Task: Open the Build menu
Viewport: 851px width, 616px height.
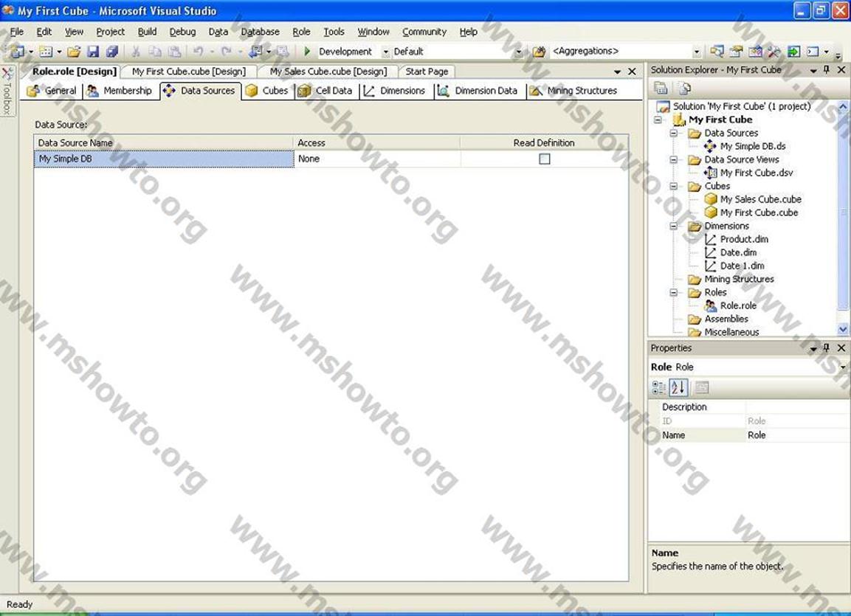Action: [147, 32]
